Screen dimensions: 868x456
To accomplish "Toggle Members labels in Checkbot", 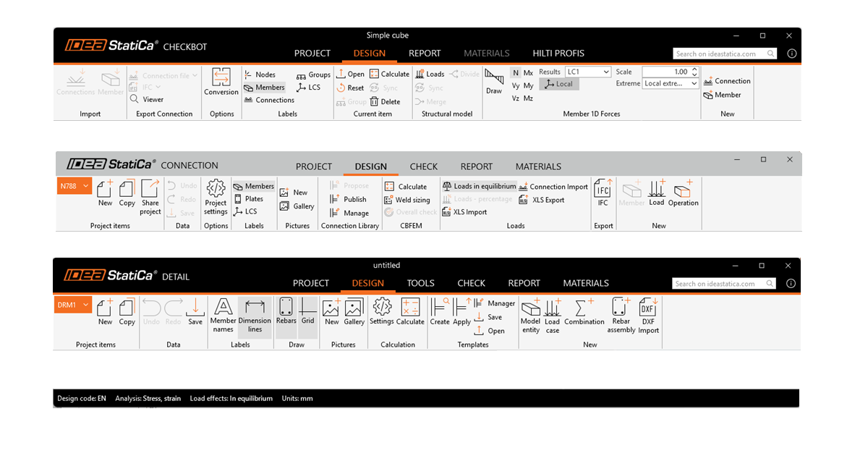I will point(264,88).
